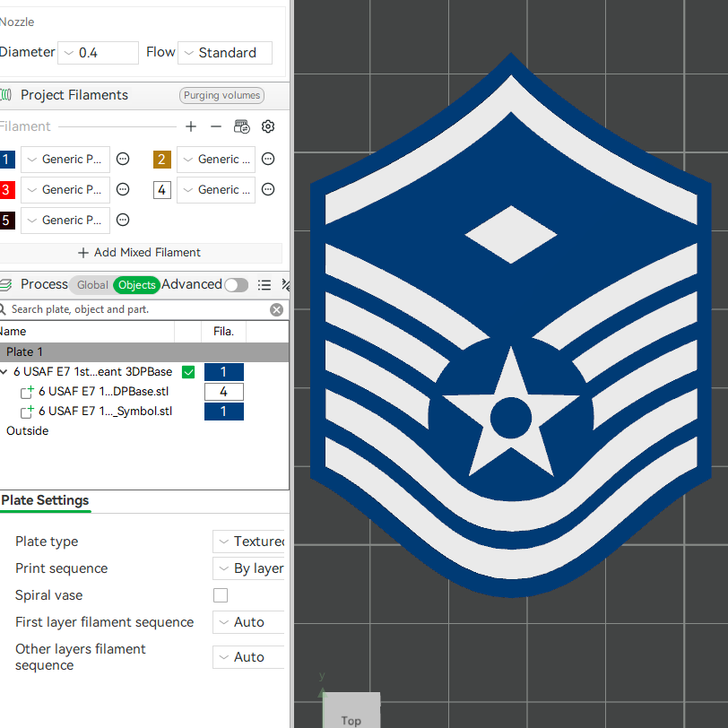This screenshot has width=728, height=728.
Task: Select the Plate Settings tab
Action: 45,500
